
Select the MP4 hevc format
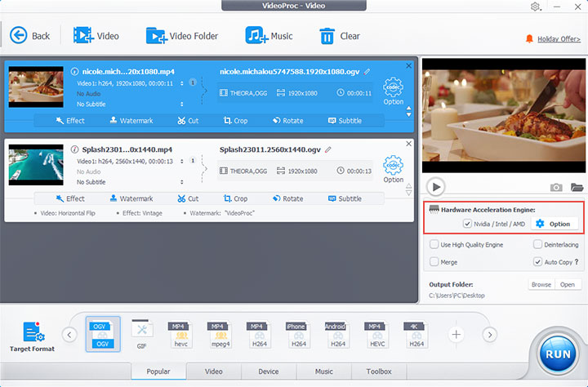coord(180,335)
